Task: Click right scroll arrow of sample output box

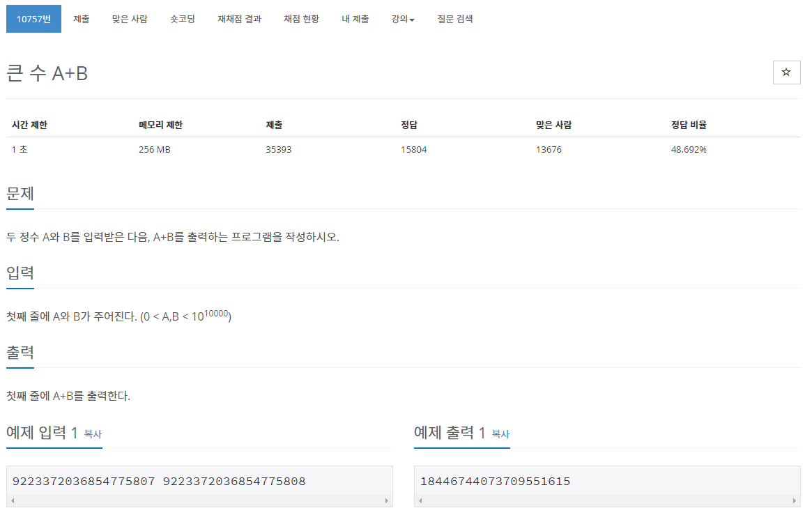Action: pyautogui.click(x=794, y=501)
